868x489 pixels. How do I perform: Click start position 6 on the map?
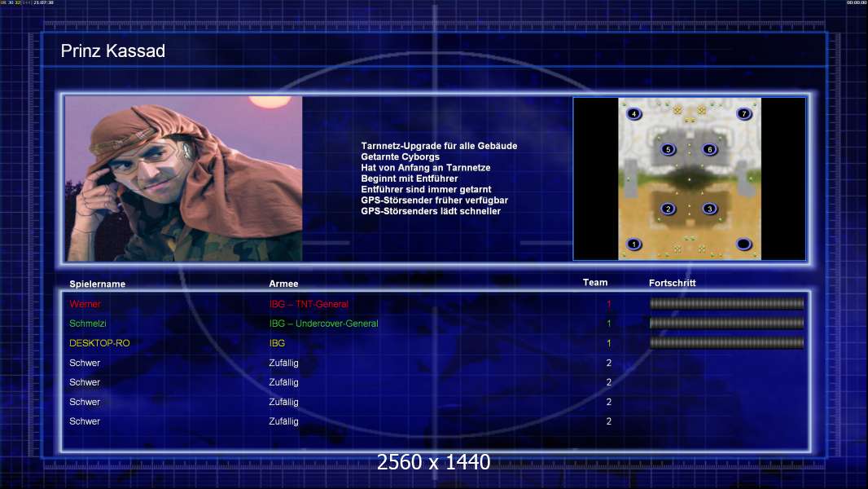[710, 149]
